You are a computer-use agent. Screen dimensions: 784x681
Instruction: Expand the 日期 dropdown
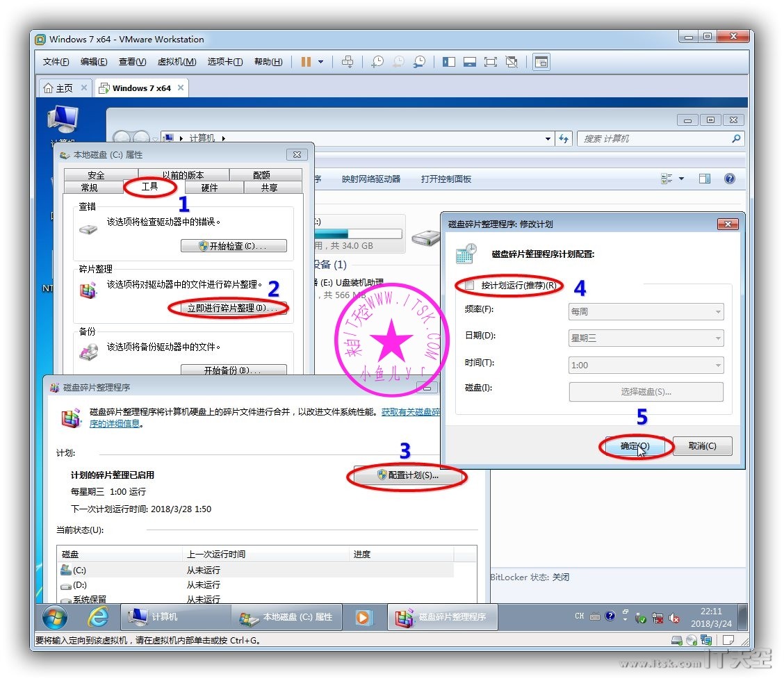(646, 338)
